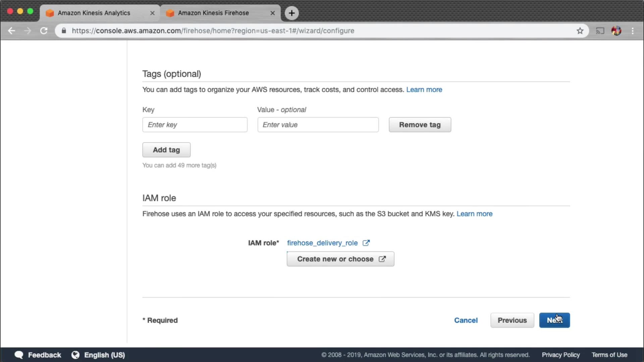
Task: Open Chrome's three-dot menu
Action: click(x=633, y=31)
